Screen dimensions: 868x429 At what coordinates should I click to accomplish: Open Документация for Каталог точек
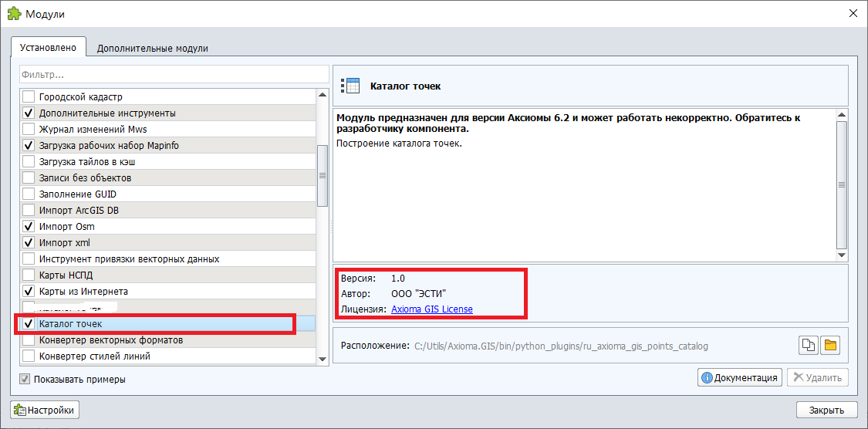coord(739,378)
